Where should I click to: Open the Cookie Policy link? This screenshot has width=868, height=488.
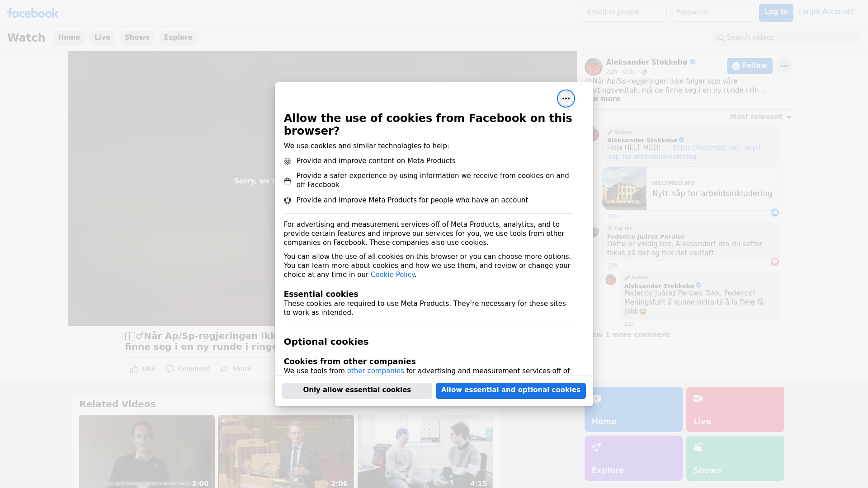pyautogui.click(x=392, y=275)
